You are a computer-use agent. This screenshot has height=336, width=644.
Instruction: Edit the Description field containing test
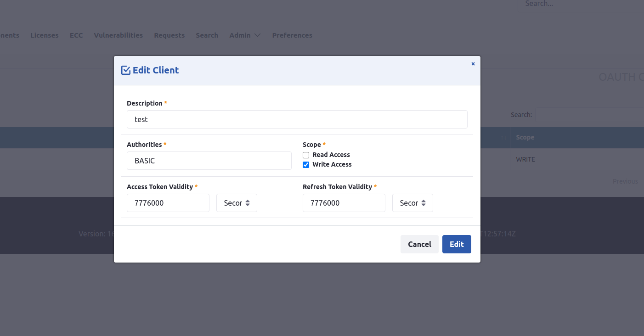coord(297,119)
